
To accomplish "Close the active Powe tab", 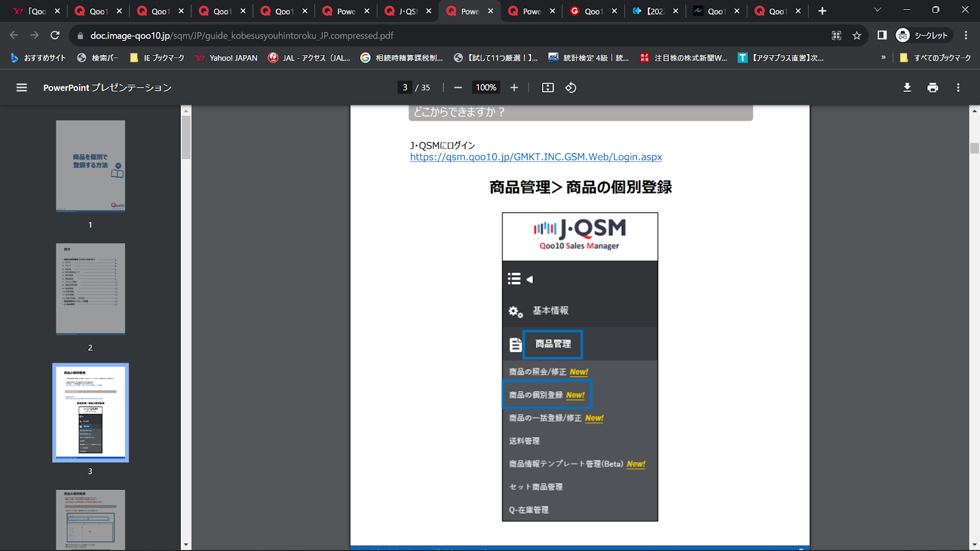I will pos(491,11).
